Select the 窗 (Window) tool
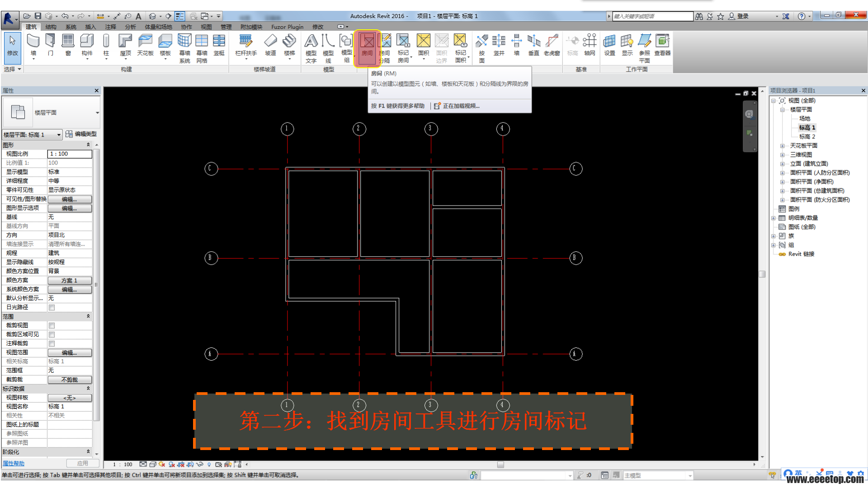Screen dimensions: 868x488 [68, 45]
